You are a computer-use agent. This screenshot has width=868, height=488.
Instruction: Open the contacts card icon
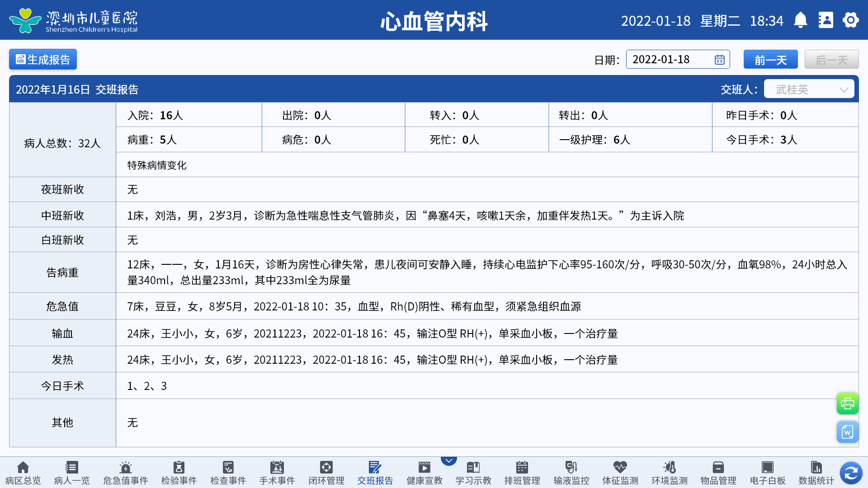(826, 20)
